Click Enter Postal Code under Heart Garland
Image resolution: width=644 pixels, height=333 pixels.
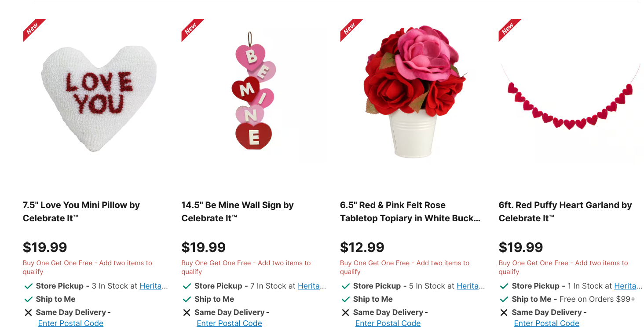click(x=546, y=323)
